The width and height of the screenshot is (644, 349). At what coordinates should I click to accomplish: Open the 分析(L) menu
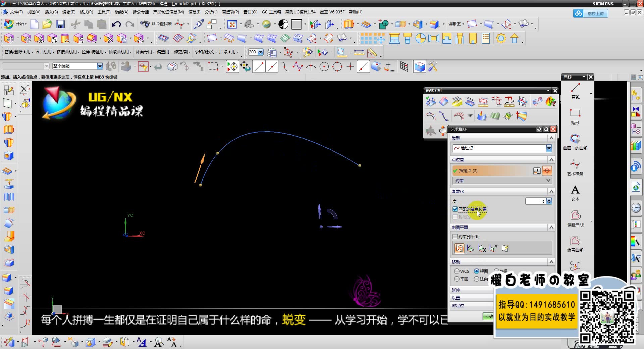coord(211,12)
